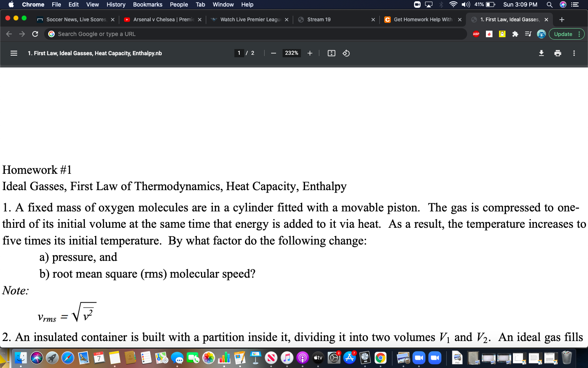Select the fit-to-page icon
The width and height of the screenshot is (588, 368).
click(x=331, y=53)
